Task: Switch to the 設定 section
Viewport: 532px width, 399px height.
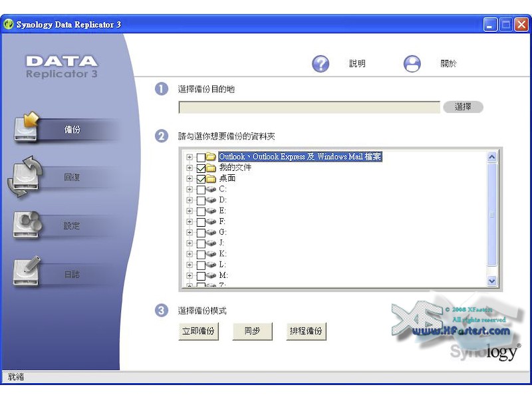Action: tap(72, 225)
